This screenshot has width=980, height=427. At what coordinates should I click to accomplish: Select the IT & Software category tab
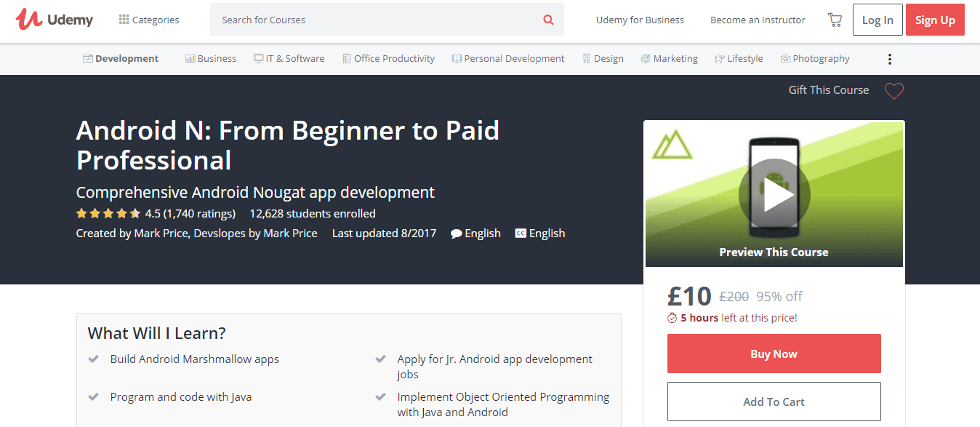289,59
